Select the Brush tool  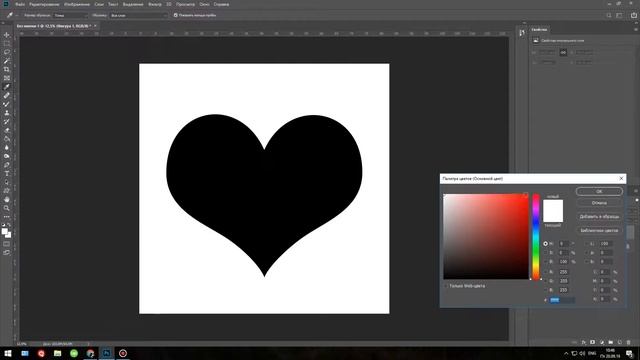pyautogui.click(x=7, y=104)
